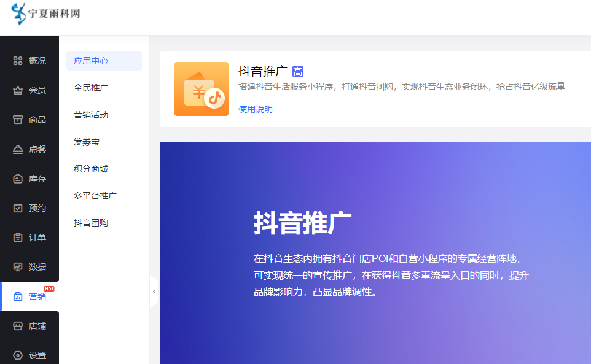
Task: Click the 数据 chart monitor icon
Action: pos(18,267)
